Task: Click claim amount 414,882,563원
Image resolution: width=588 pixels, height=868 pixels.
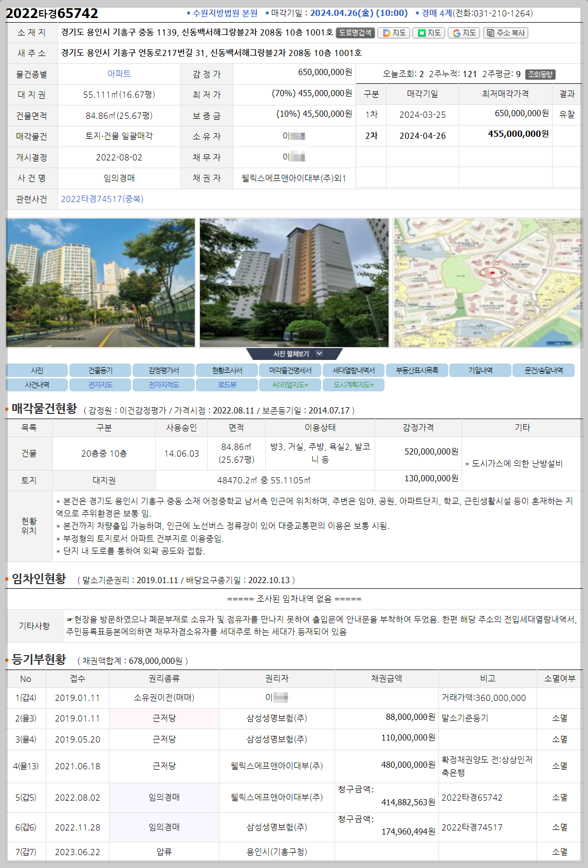Action: click(408, 802)
